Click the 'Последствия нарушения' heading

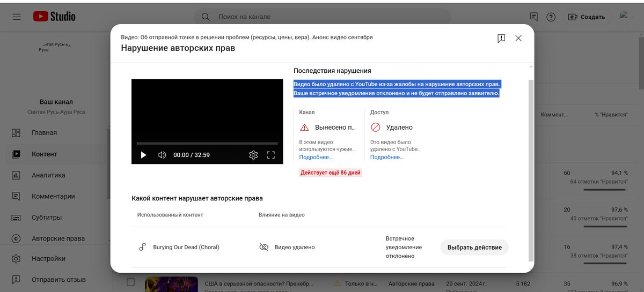tap(332, 71)
